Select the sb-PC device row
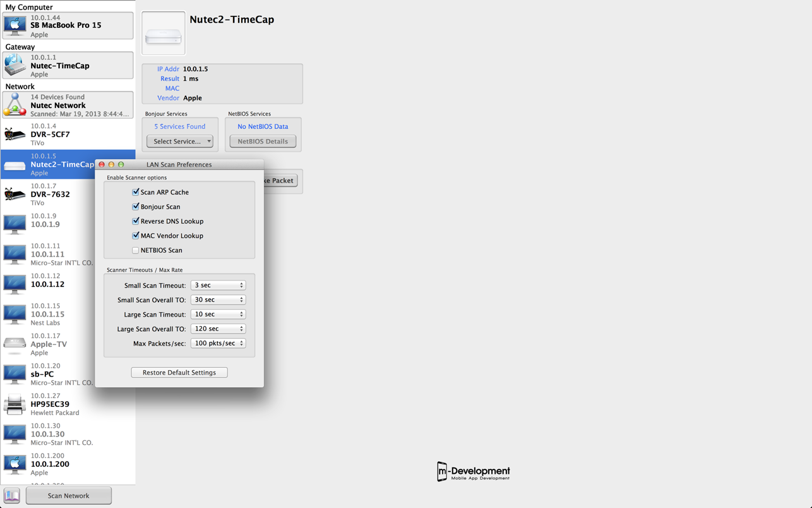The height and width of the screenshot is (508, 812). pos(47,374)
